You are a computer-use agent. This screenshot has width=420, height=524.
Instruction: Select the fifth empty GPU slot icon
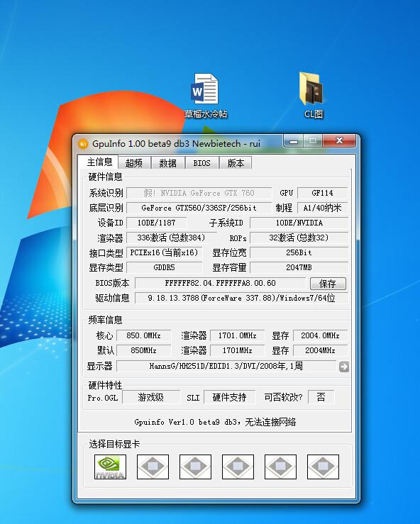coord(280,467)
